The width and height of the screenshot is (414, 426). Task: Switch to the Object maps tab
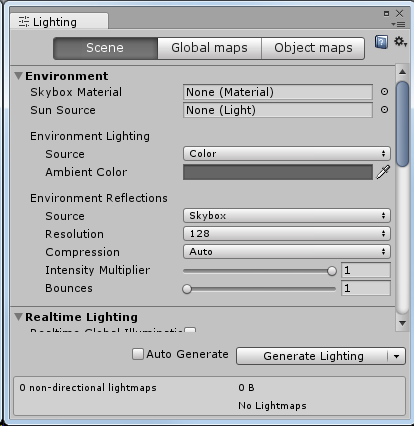(x=313, y=48)
